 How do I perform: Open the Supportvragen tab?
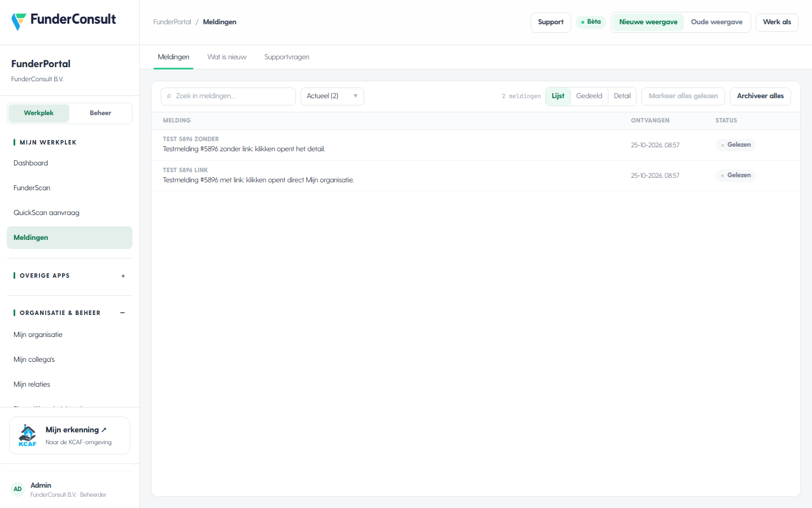click(x=286, y=57)
